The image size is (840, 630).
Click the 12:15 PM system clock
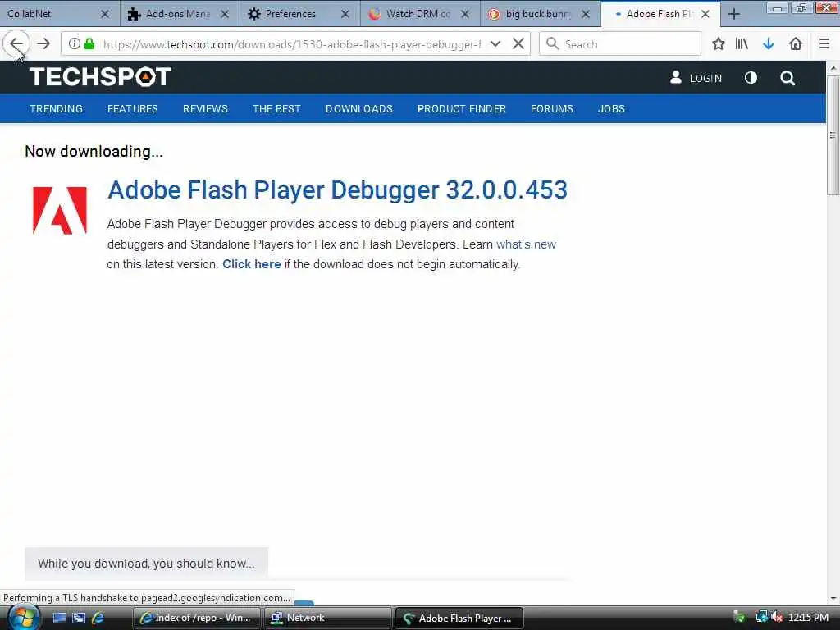[x=808, y=618]
